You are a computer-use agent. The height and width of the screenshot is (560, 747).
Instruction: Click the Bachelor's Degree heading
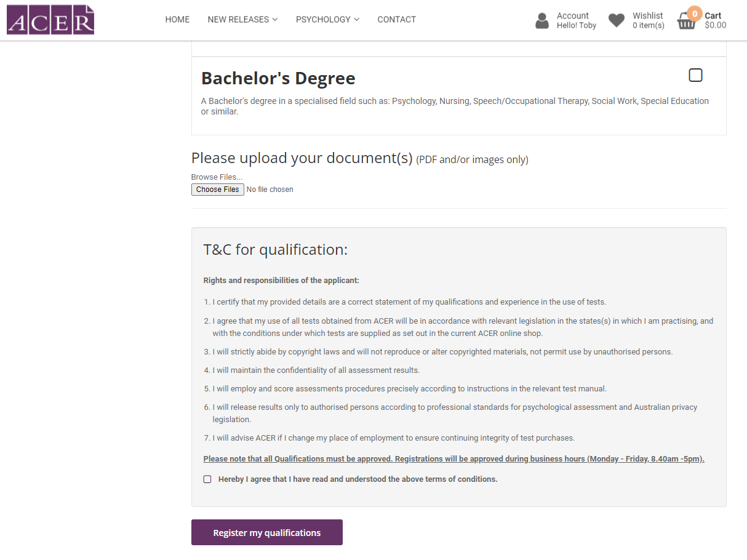click(278, 78)
